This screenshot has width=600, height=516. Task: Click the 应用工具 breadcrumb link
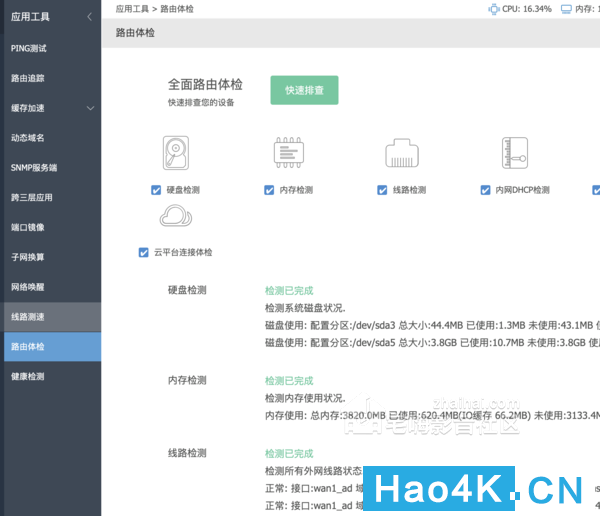point(132,9)
